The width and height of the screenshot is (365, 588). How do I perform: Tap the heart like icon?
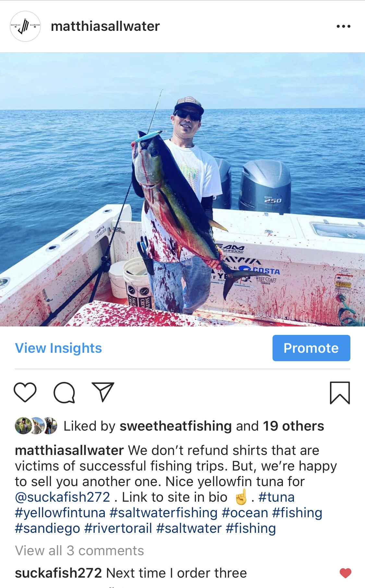click(25, 392)
